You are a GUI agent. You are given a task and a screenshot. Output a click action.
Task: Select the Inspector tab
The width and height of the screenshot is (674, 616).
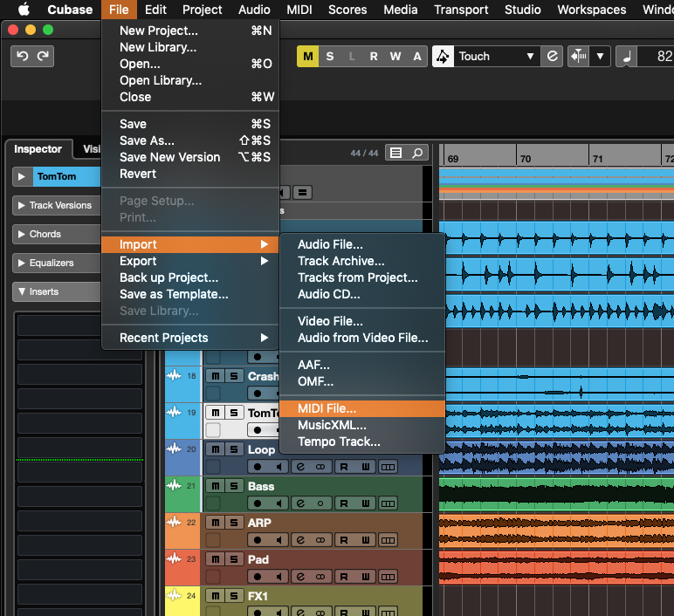click(x=38, y=149)
